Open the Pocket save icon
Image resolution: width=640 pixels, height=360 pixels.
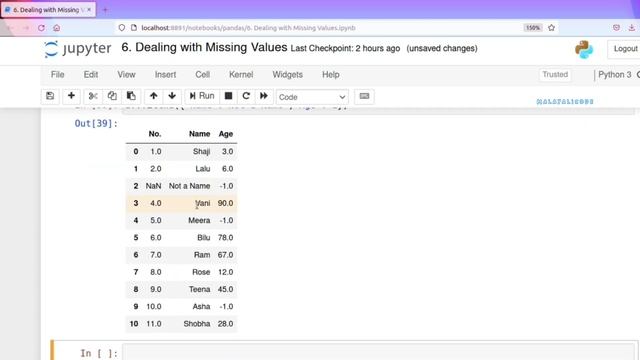pyautogui.click(x=616, y=28)
